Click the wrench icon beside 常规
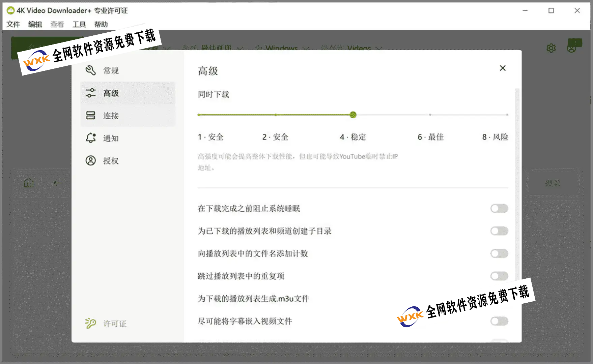Image resolution: width=593 pixels, height=364 pixels. pos(90,70)
